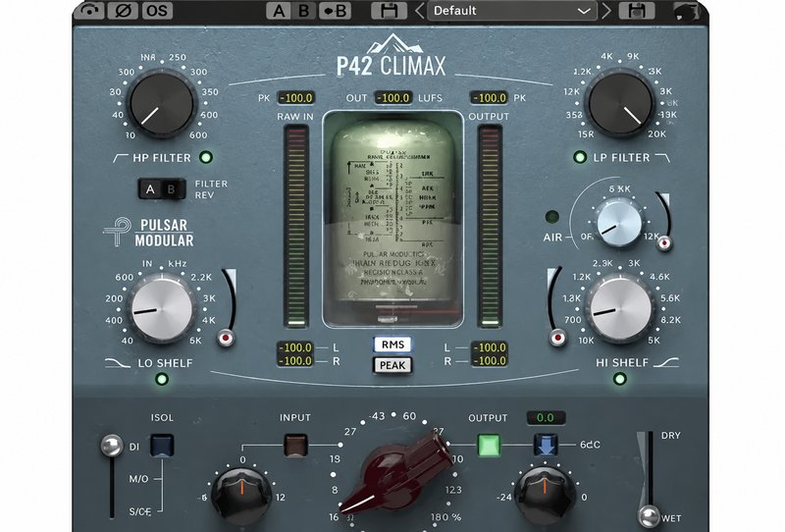This screenshot has height=532, width=785.
Task: Click the large red drive selector knob
Action: (x=398, y=473)
